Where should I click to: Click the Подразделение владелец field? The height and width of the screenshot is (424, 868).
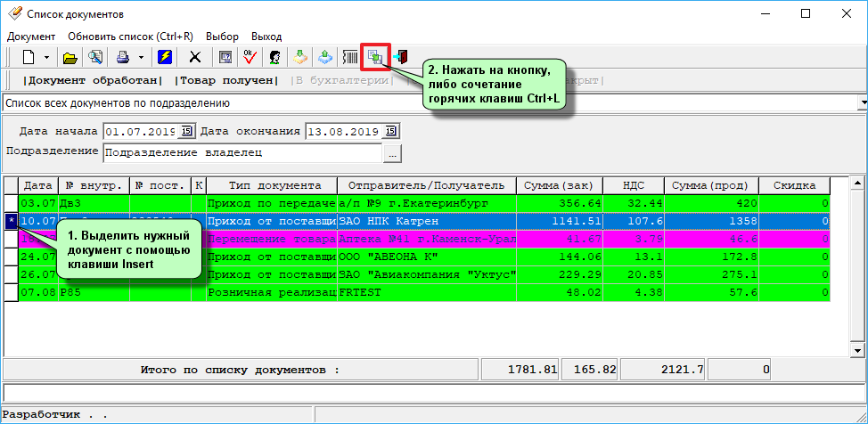tap(242, 153)
